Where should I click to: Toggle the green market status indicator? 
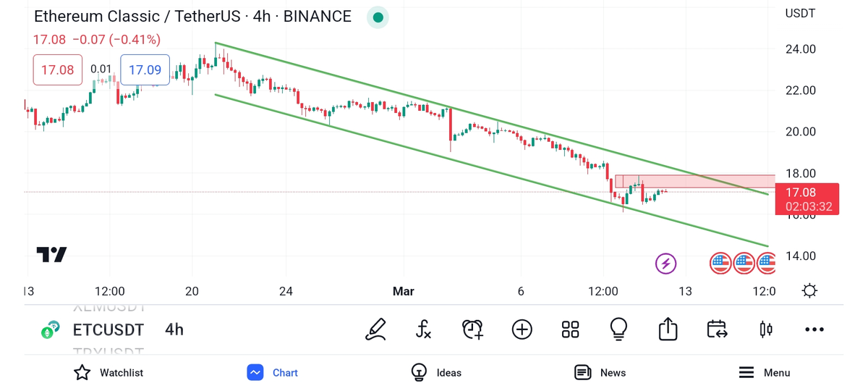point(378,17)
